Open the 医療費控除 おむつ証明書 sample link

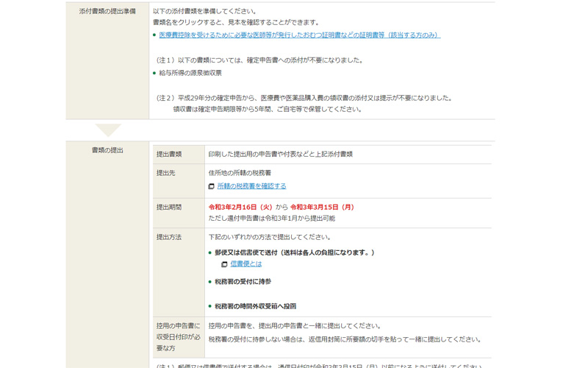tap(300, 35)
